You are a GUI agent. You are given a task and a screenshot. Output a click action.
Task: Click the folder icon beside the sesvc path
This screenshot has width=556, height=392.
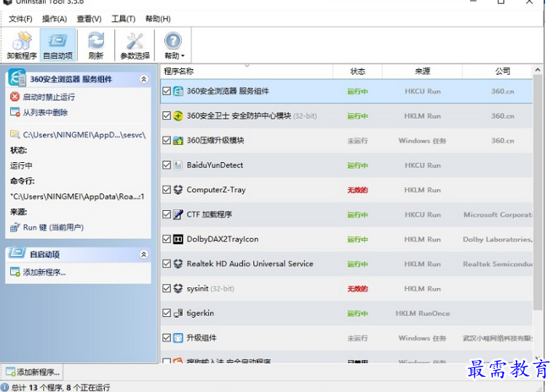point(15,135)
